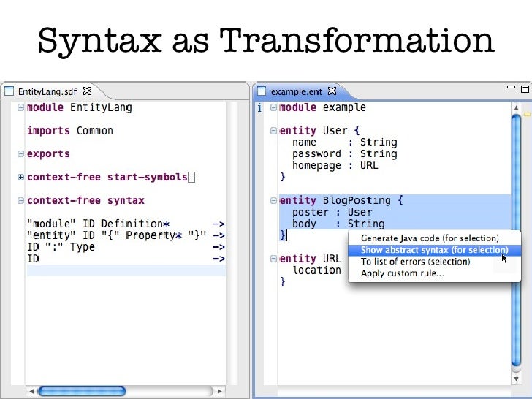Click the "syntax" keyword in context-free syntax

[126, 200]
